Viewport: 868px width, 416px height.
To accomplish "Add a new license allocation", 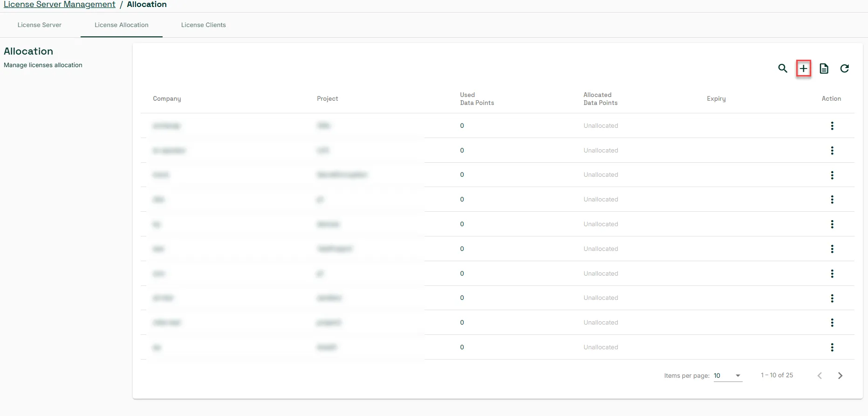I will tap(804, 69).
